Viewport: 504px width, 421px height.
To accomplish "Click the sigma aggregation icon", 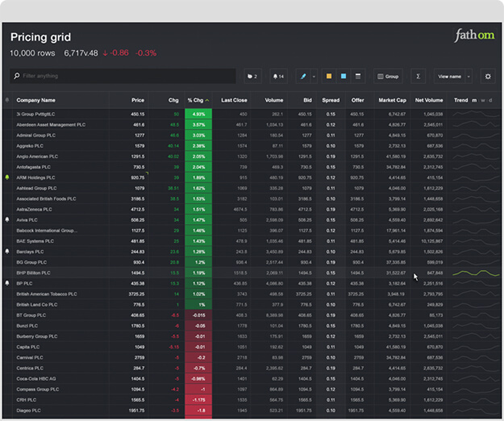I will (x=419, y=77).
